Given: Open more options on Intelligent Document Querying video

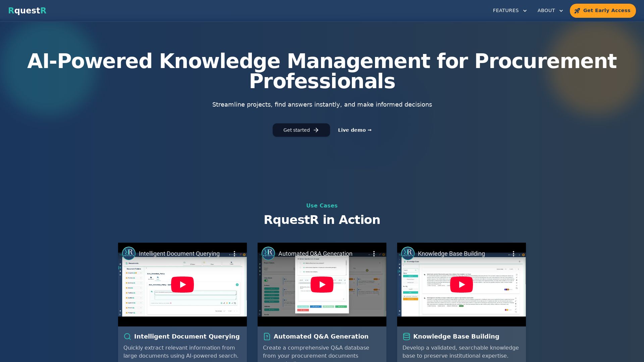Looking at the screenshot, I should (x=234, y=254).
